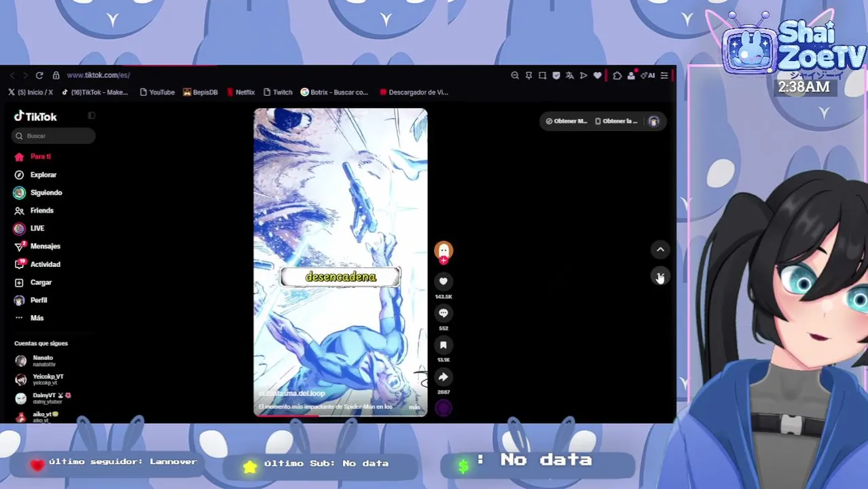
Task: Click 'Obtener la...' app button
Action: (617, 121)
